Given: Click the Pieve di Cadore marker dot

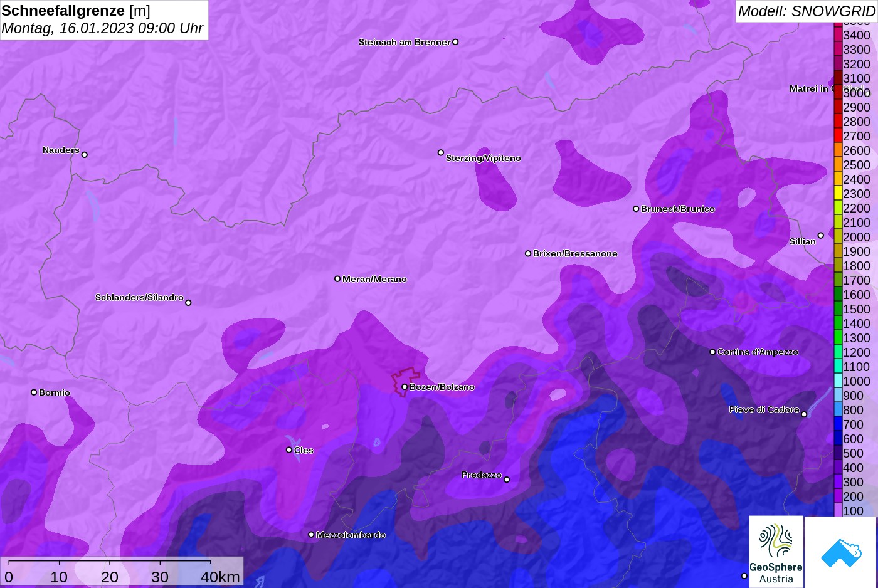Looking at the screenshot, I should (804, 414).
